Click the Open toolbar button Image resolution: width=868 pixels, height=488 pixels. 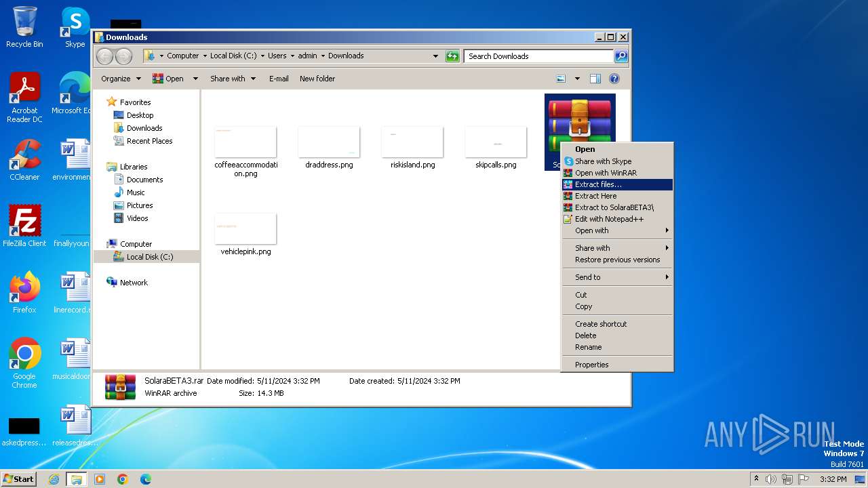click(x=168, y=79)
